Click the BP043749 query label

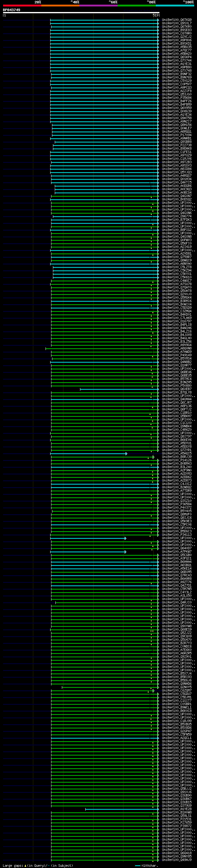pyautogui.click(x=11, y=10)
